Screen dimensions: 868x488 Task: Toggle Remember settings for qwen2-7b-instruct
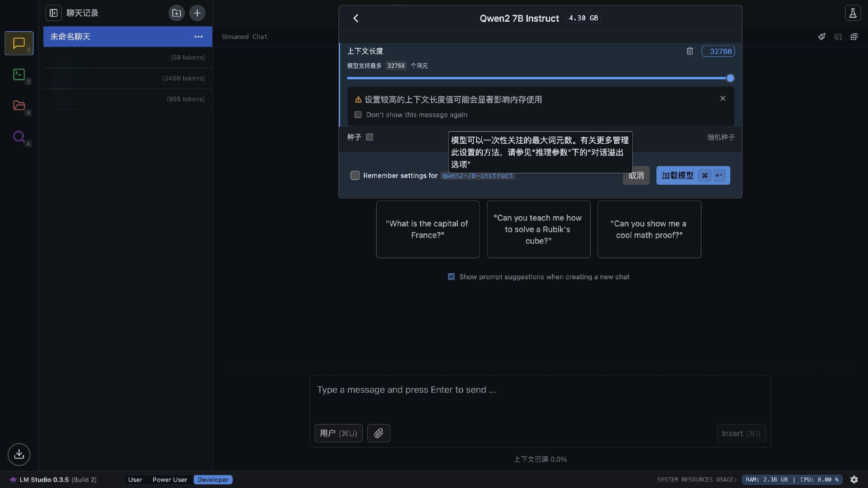(x=355, y=175)
